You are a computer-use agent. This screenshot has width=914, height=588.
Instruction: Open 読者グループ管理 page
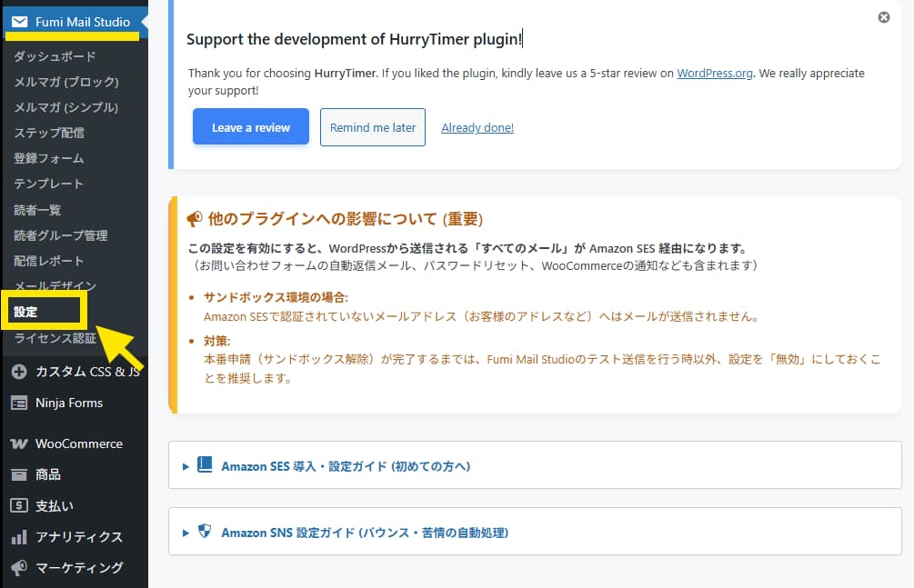pos(61,235)
